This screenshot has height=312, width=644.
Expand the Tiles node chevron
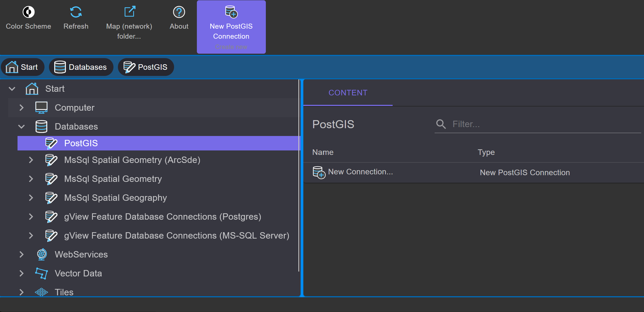point(21,292)
